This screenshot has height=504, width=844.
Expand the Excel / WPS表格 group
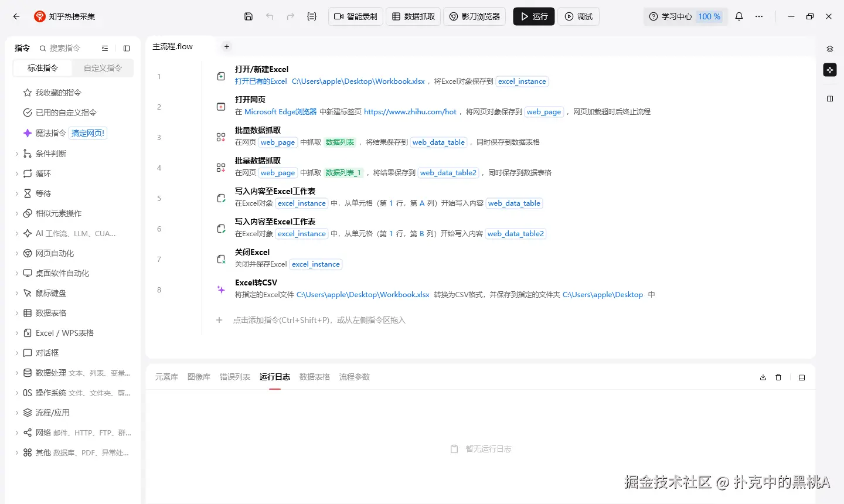(x=16, y=333)
